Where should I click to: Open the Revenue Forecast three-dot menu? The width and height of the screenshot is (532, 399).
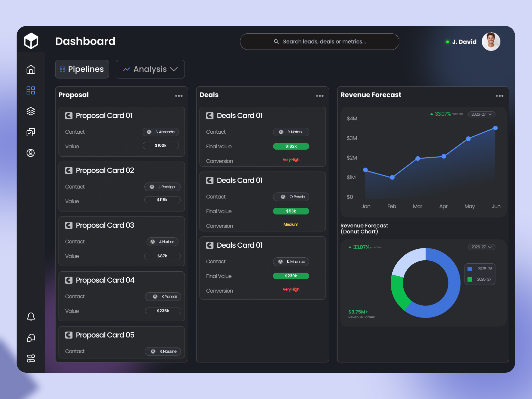coord(500,96)
